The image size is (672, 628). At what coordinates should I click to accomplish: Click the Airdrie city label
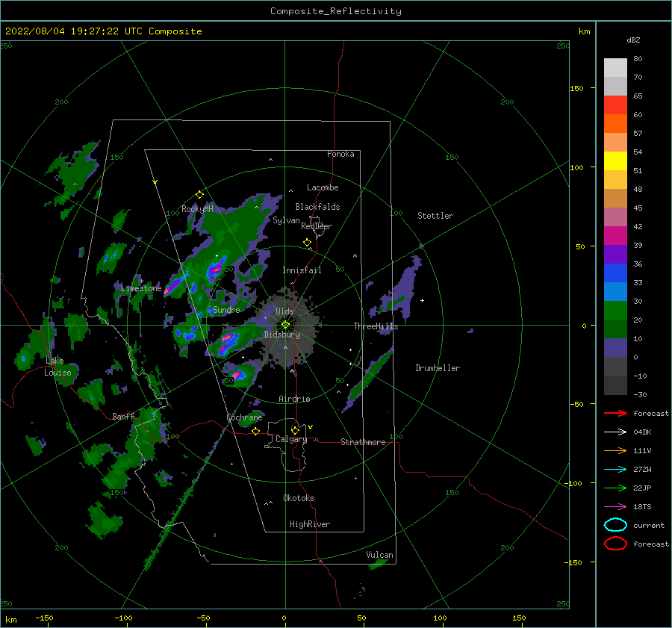(294, 399)
